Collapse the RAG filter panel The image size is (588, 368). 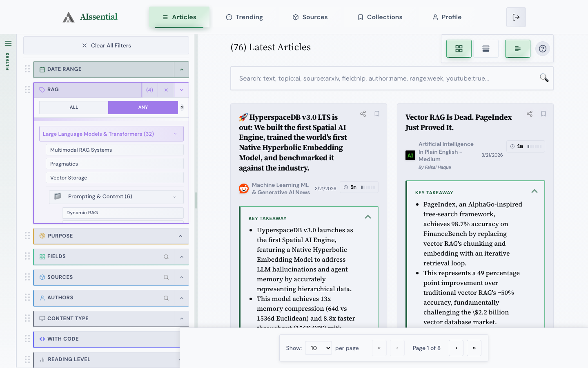point(182,90)
